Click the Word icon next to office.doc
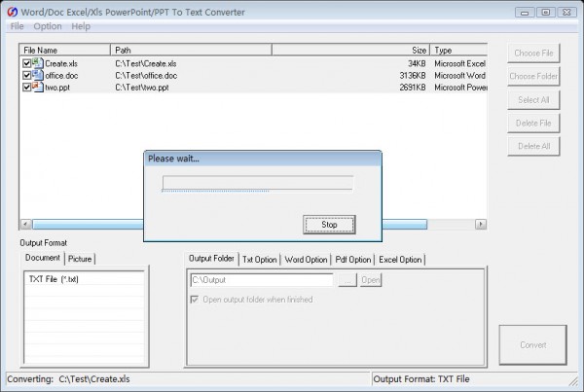This screenshot has height=392, width=584. (38, 75)
